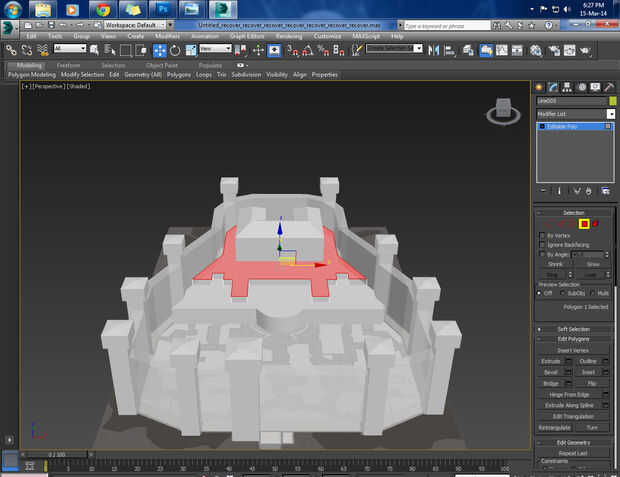The width and height of the screenshot is (620, 477).
Task: Open the 3ds Max application menu logo
Action: point(9,25)
